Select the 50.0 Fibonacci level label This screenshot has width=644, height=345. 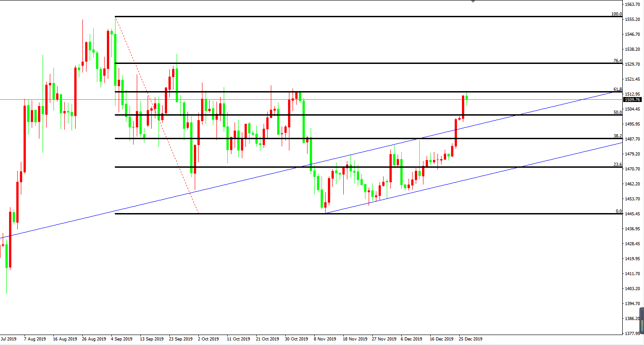pyautogui.click(x=617, y=112)
